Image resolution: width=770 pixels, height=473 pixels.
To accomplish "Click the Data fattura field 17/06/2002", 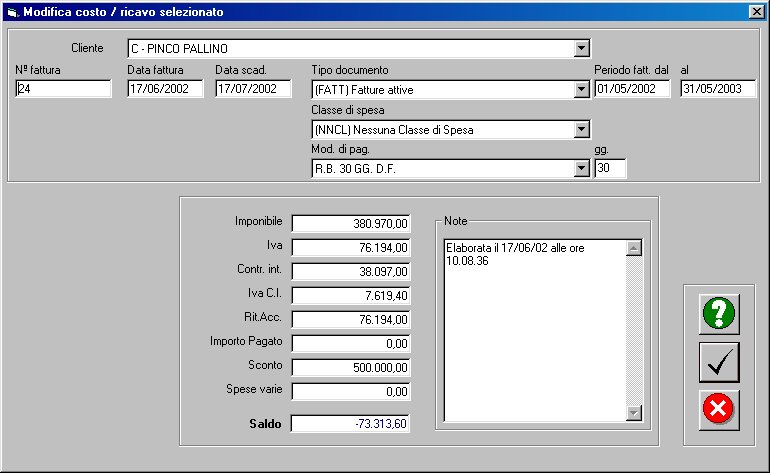I will click(165, 89).
